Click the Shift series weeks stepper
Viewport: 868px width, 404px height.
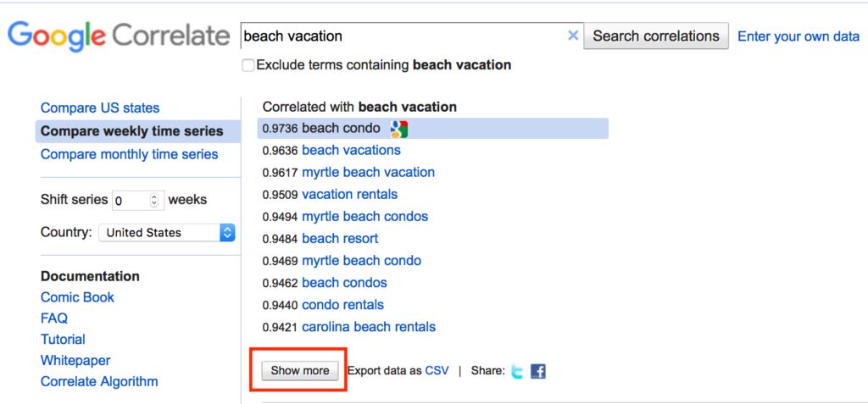click(153, 201)
